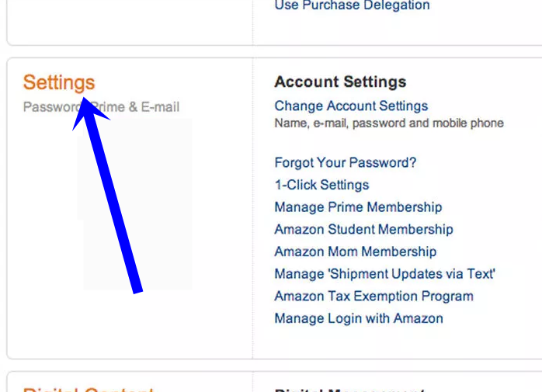Screen dimensions: 542x392
Task: Click the Use Purchase Delegation link
Action: pos(353,5)
